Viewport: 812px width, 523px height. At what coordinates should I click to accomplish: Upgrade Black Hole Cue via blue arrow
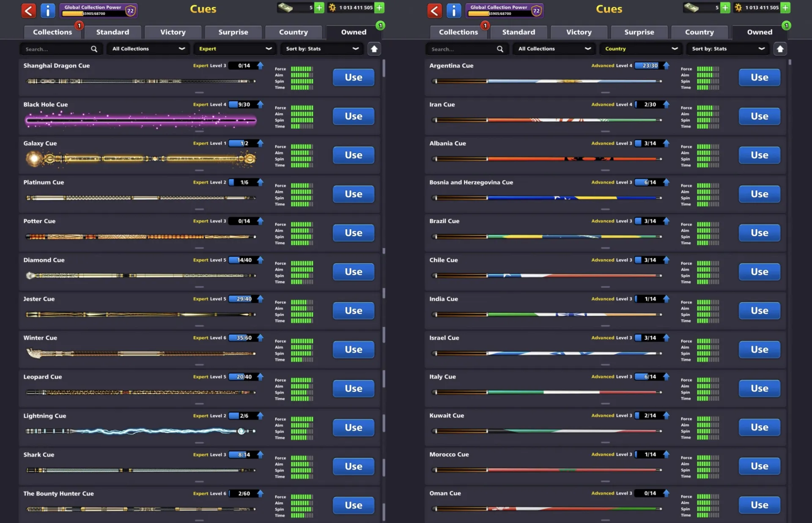coord(260,104)
